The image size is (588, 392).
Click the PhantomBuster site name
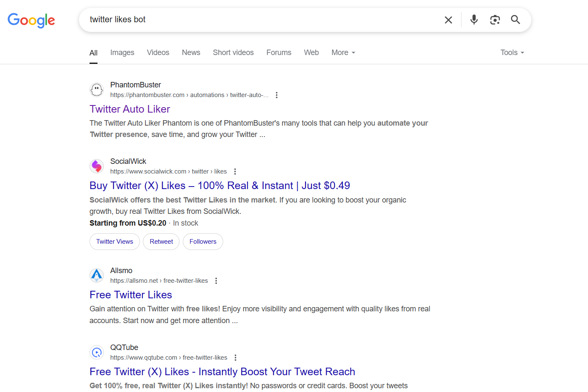click(135, 85)
